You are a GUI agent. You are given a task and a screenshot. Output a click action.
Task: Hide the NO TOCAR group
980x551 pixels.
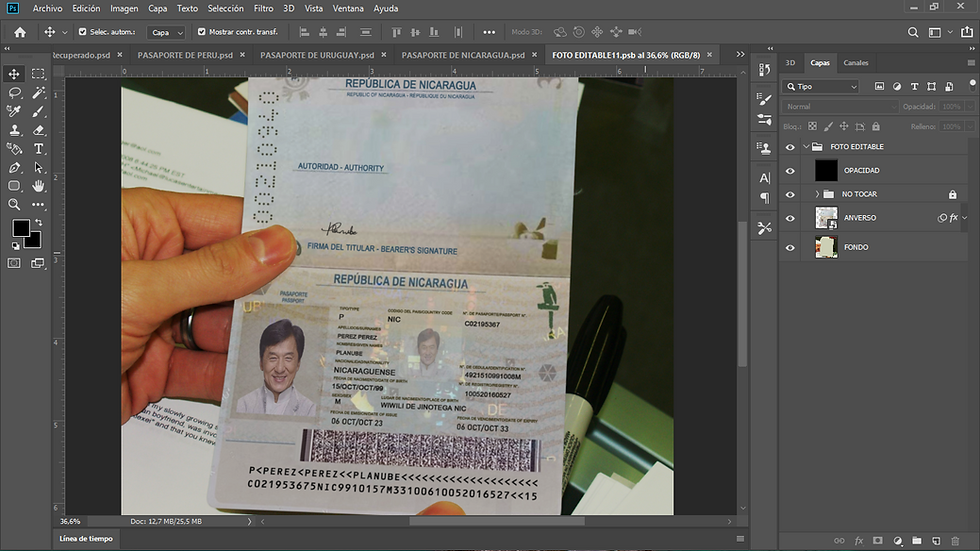tap(790, 194)
